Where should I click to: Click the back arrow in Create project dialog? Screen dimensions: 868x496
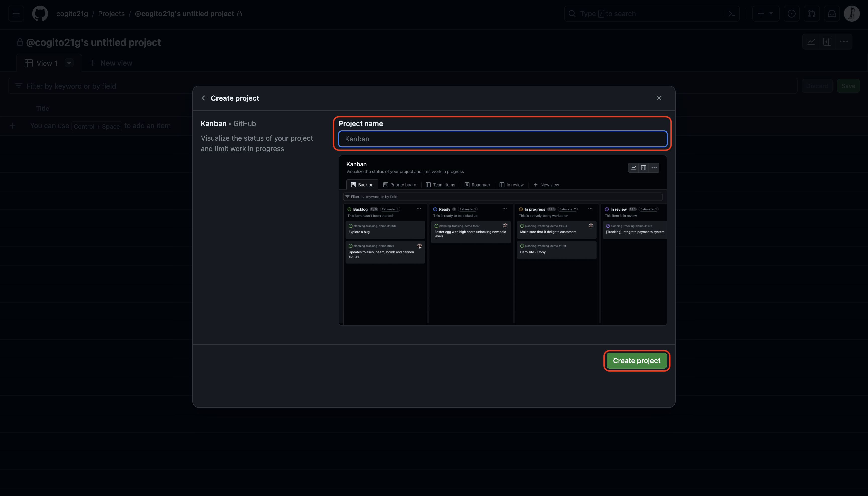(x=204, y=98)
